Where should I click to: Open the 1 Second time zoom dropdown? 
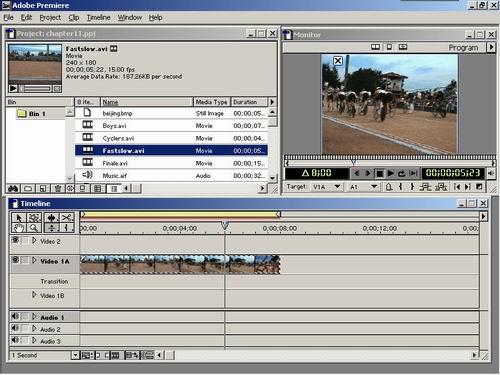[x=75, y=355]
